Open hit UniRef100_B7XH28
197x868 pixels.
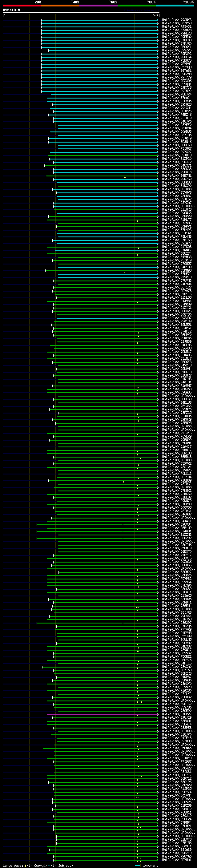tap(176, 30)
